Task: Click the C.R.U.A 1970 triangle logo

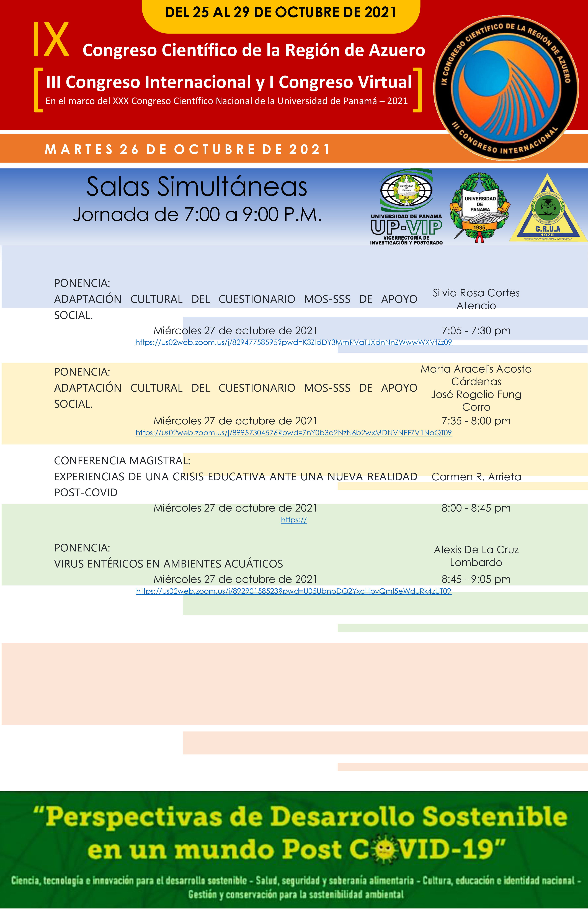Action: point(548,208)
